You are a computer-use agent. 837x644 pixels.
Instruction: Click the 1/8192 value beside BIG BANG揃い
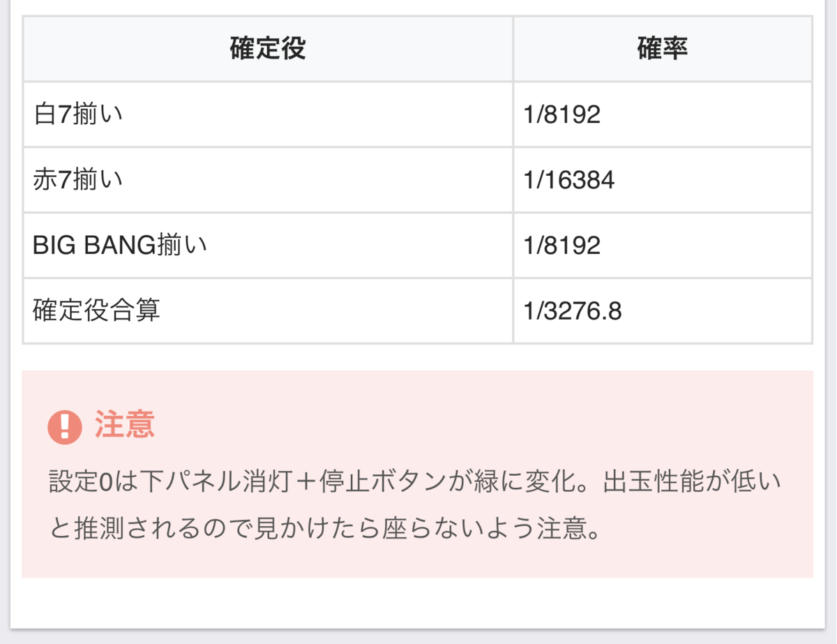coord(562,246)
